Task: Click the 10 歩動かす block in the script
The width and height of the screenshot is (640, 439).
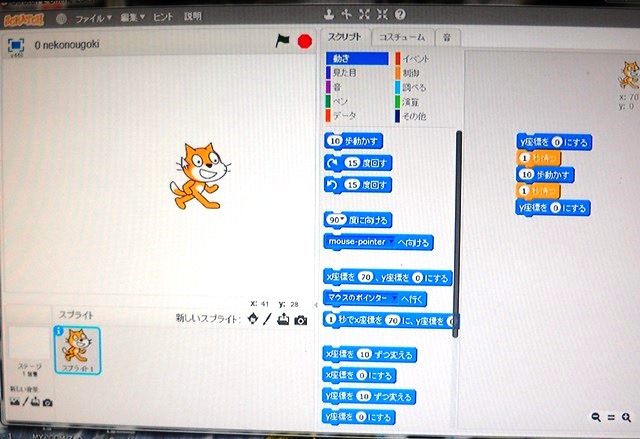Action: pos(545,175)
